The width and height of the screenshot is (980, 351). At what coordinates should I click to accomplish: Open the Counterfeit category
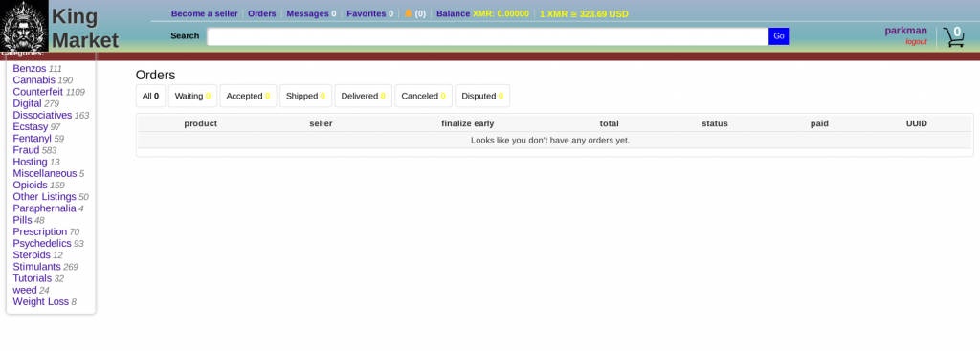point(38,92)
